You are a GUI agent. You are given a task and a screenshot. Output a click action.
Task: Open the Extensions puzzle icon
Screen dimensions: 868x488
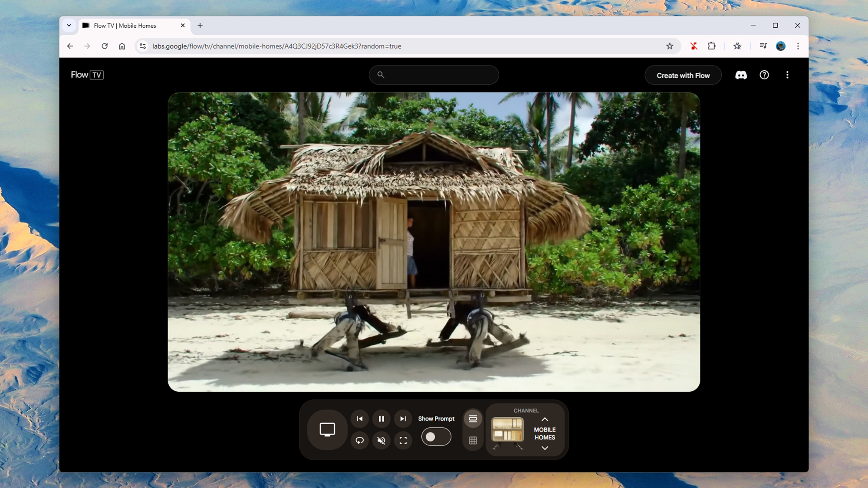(x=711, y=46)
